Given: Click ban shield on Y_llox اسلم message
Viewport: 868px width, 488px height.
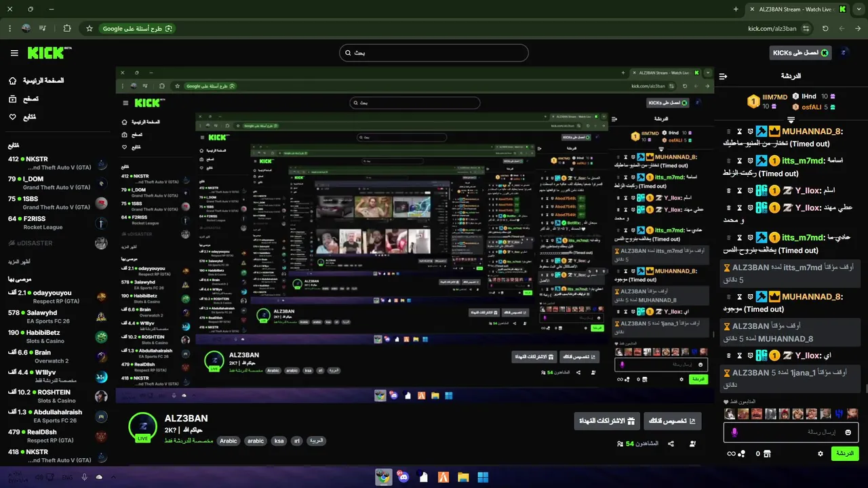Looking at the screenshot, I should (x=750, y=190).
